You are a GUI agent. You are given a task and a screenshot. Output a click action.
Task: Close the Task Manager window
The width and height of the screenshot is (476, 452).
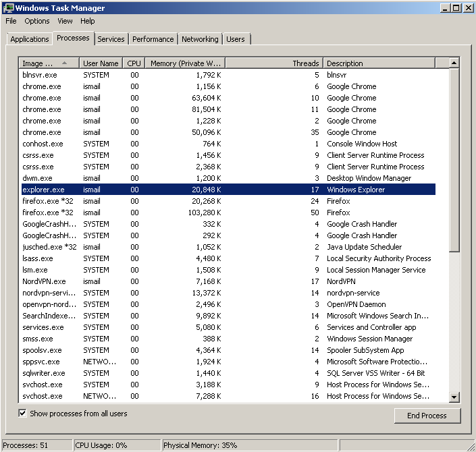click(467, 8)
